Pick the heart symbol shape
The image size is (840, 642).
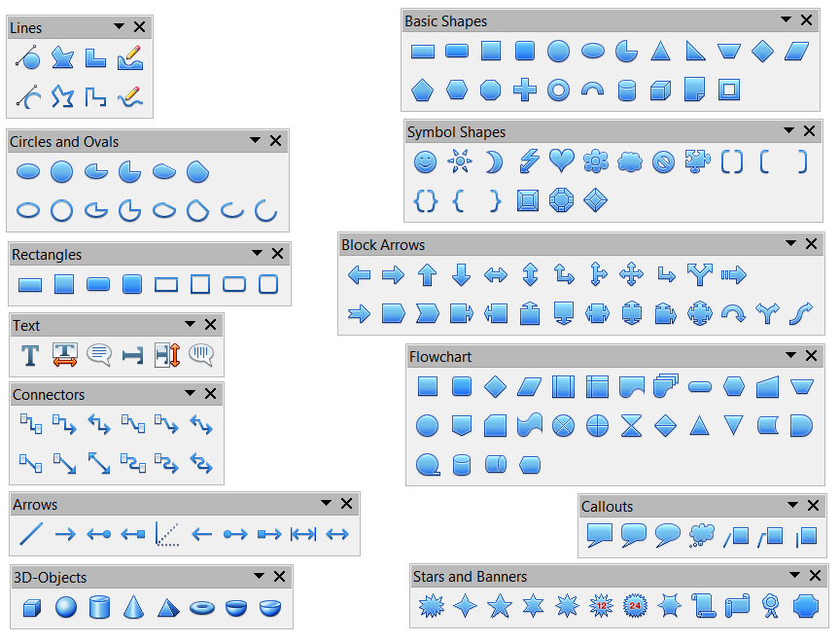(561, 161)
